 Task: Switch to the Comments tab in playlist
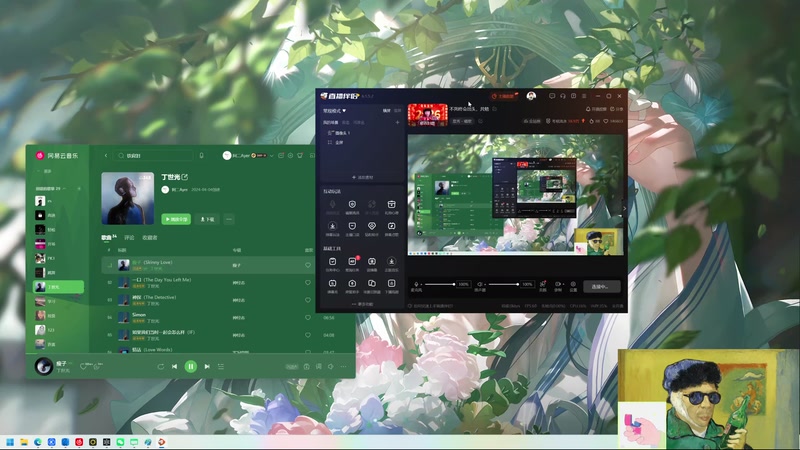point(129,237)
